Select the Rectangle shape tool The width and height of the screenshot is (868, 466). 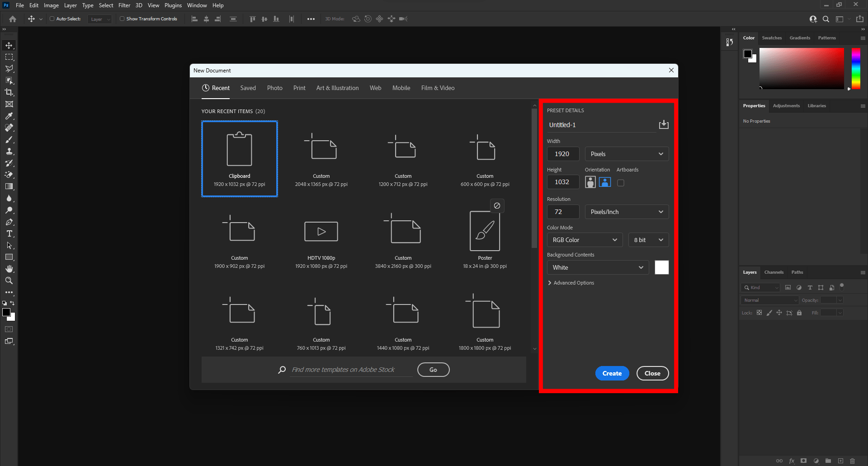tap(9, 257)
